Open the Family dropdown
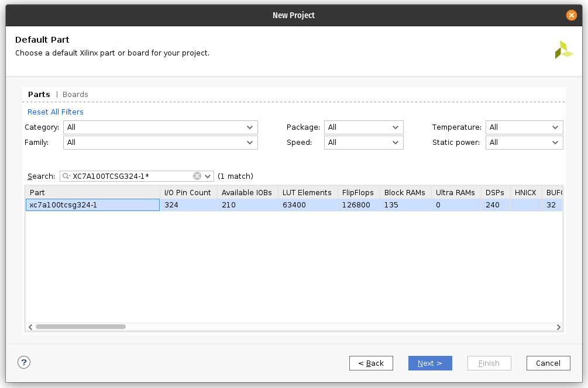The image size is (588, 388). tap(160, 143)
